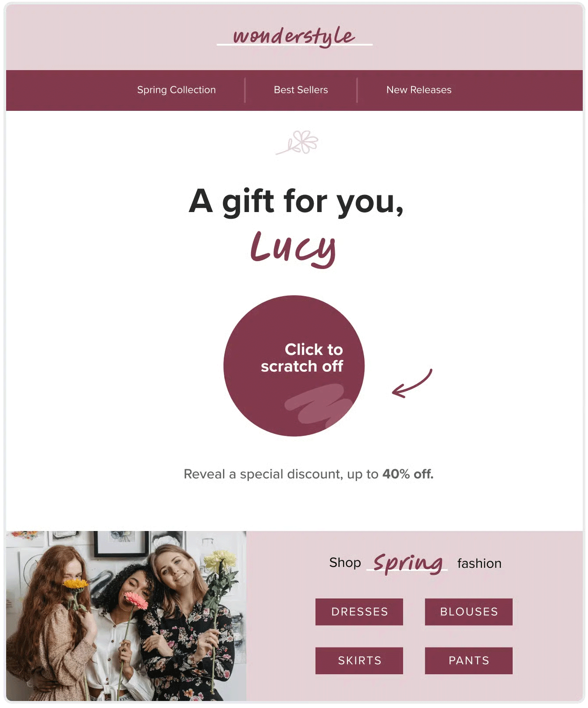Click the curved hand-drawn arrow icon
588x708 pixels.
[x=412, y=384]
